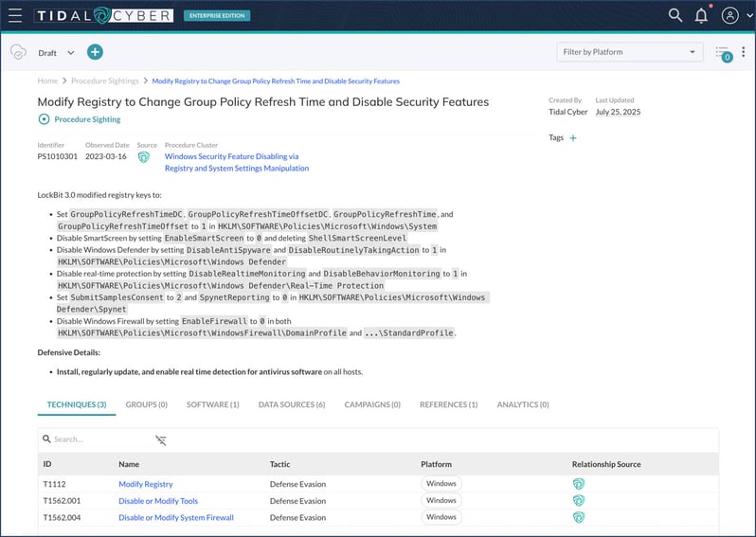
Task: Click Created By value Tidal Cyber
Action: click(x=568, y=112)
